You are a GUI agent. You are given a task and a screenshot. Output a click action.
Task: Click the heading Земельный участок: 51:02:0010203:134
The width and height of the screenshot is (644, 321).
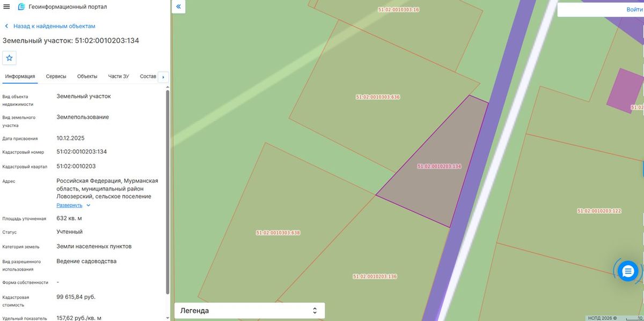(71, 40)
